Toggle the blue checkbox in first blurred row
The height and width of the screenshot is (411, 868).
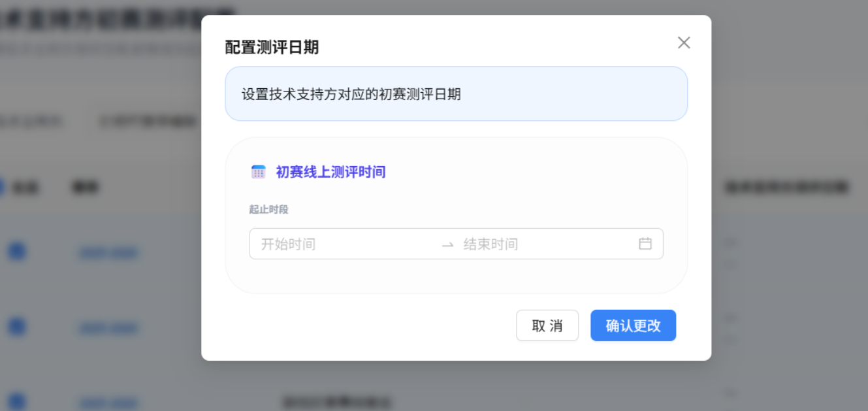tap(17, 251)
